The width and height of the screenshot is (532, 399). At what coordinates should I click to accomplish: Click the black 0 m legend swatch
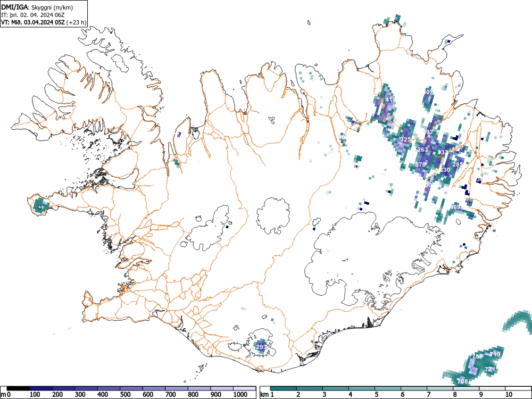tap(18, 388)
